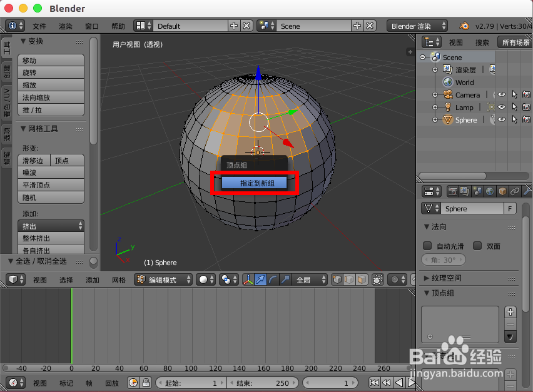Image resolution: width=533 pixels, height=392 pixels.
Task: Open the 选择 menu in 3D view header
Action: (x=66, y=280)
